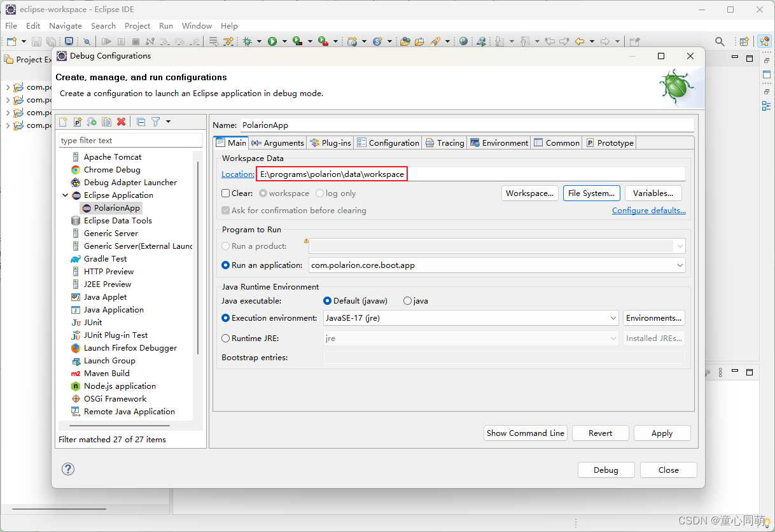Switch to the Arguments tab

[x=277, y=143]
